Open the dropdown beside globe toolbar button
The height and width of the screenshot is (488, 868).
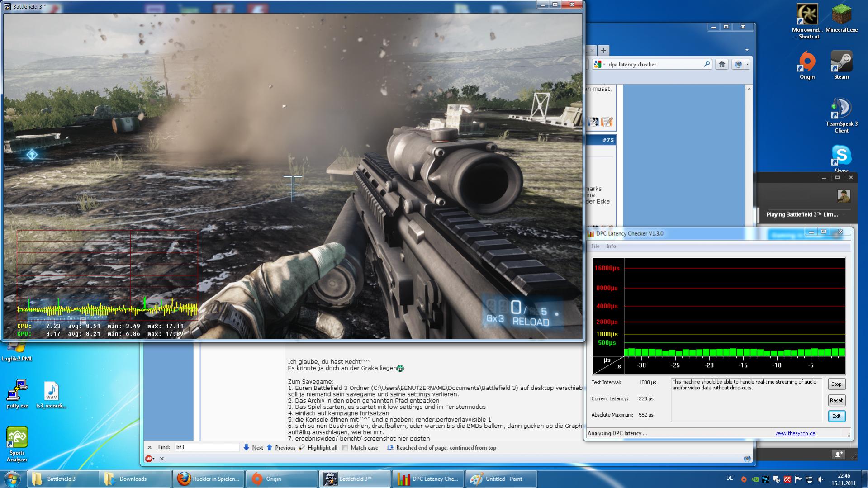[x=747, y=64]
